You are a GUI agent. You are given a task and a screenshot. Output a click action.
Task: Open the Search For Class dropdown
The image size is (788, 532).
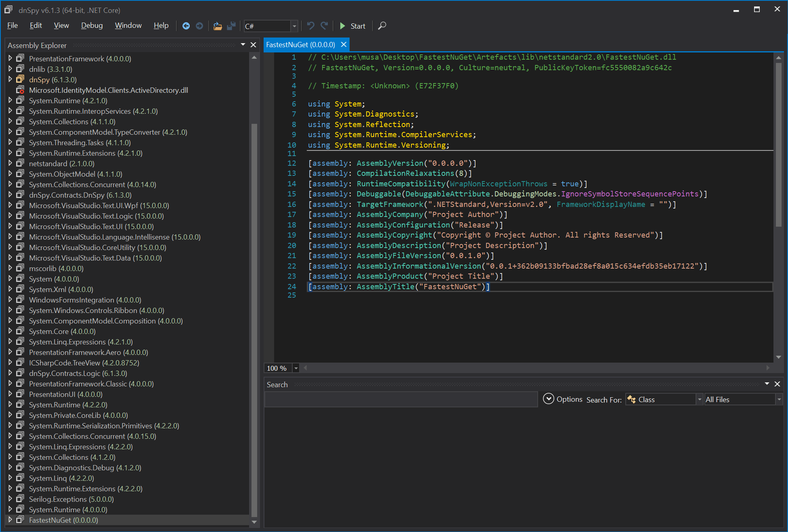(x=699, y=399)
